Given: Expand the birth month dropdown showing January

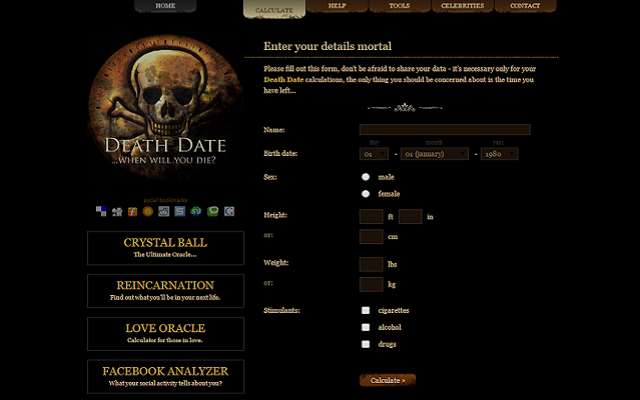Looking at the screenshot, I should [435, 154].
